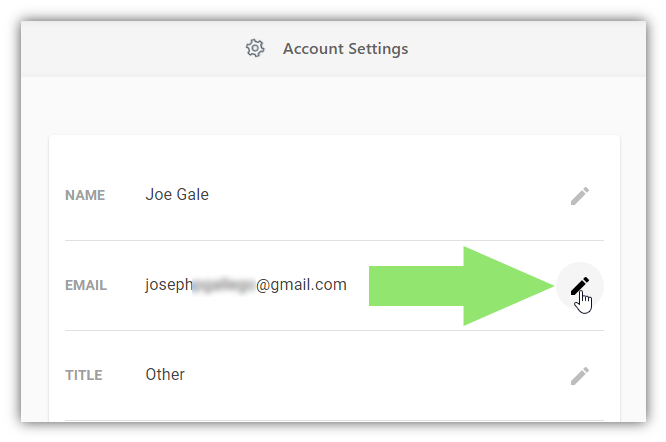Open title editing via pencil icon

580,376
